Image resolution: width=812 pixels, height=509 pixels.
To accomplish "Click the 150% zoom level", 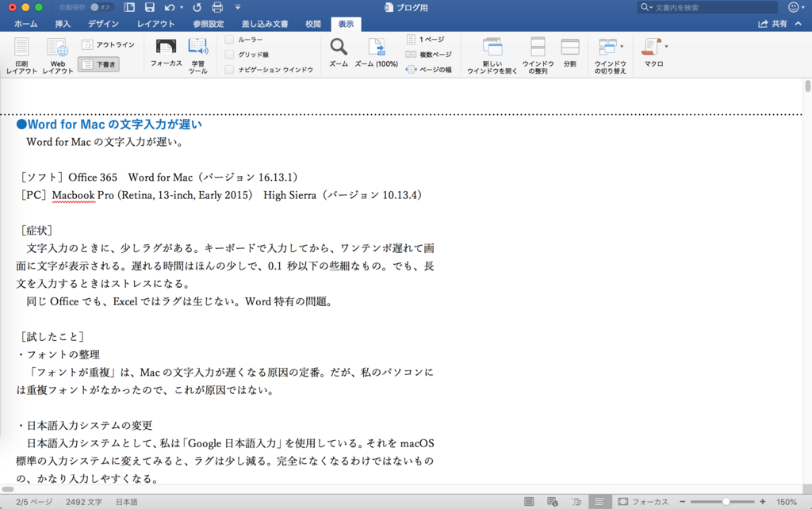I will click(786, 502).
